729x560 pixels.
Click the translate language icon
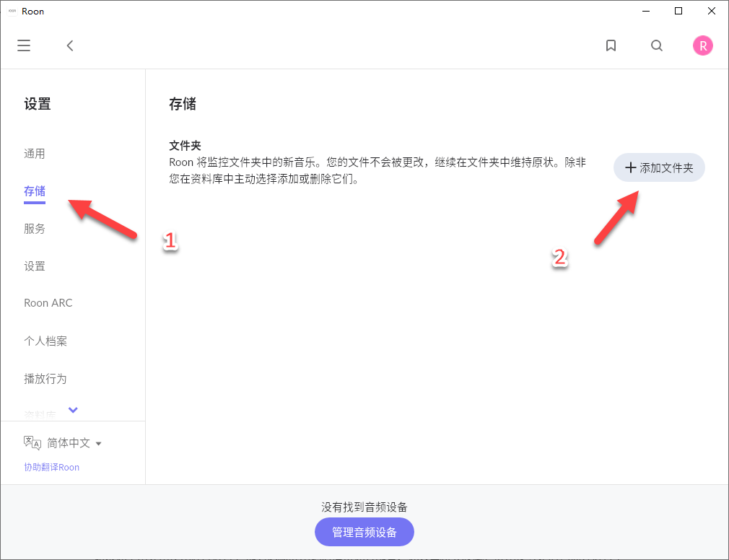point(32,443)
